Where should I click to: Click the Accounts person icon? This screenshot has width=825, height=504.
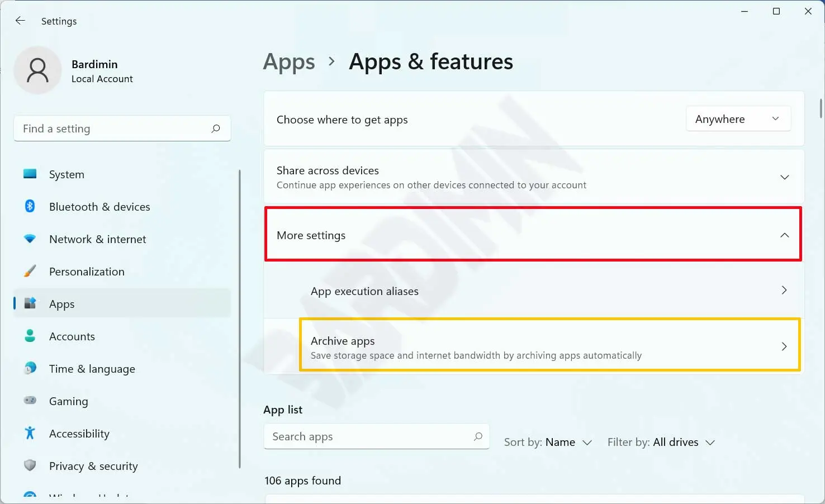coord(30,336)
